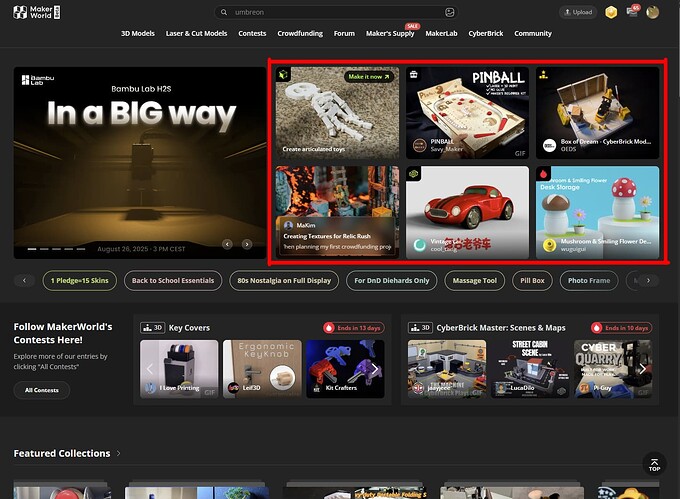This screenshot has height=499, width=680.
Task: Click the Make it now badge
Action: [x=369, y=77]
